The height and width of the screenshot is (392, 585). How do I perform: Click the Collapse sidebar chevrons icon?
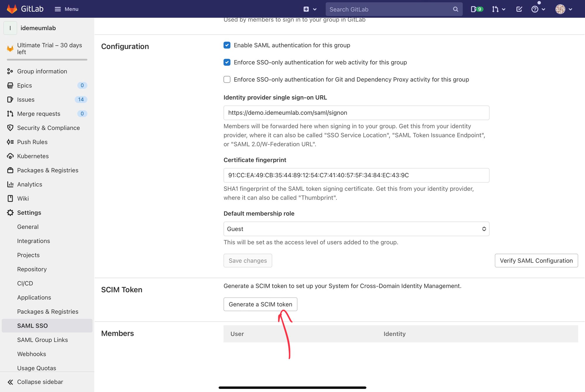pyautogui.click(x=10, y=382)
